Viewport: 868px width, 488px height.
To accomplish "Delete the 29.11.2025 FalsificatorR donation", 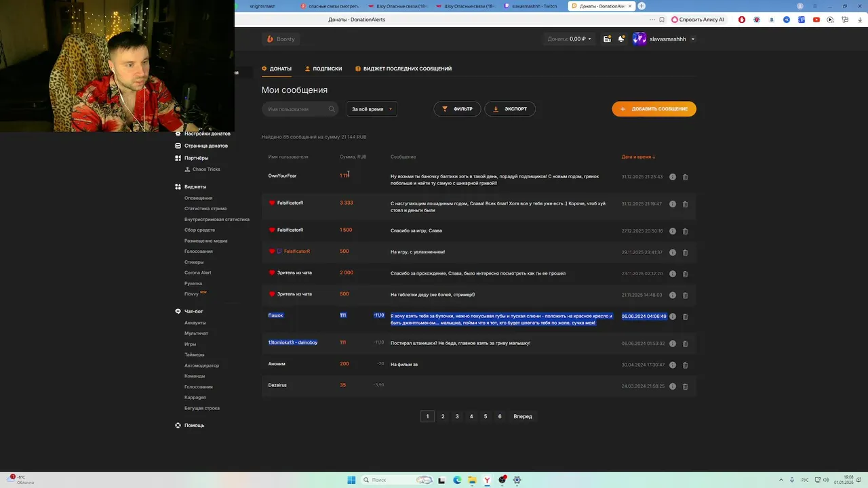I will (685, 252).
